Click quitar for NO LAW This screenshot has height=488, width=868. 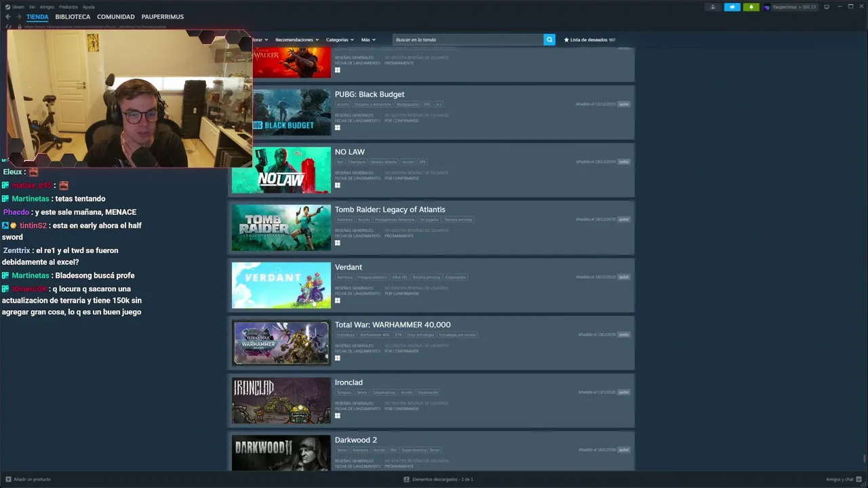pyautogui.click(x=624, y=162)
